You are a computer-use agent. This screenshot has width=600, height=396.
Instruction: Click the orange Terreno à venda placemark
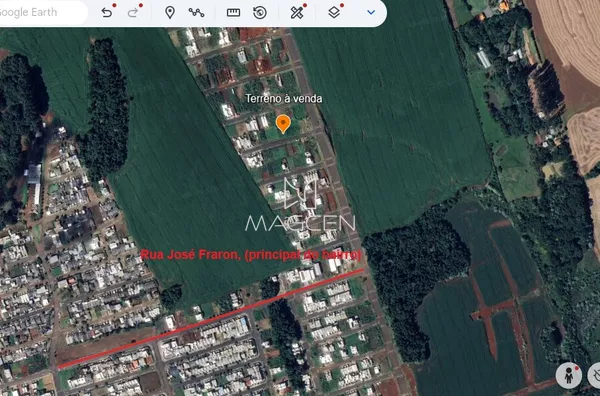(x=283, y=124)
